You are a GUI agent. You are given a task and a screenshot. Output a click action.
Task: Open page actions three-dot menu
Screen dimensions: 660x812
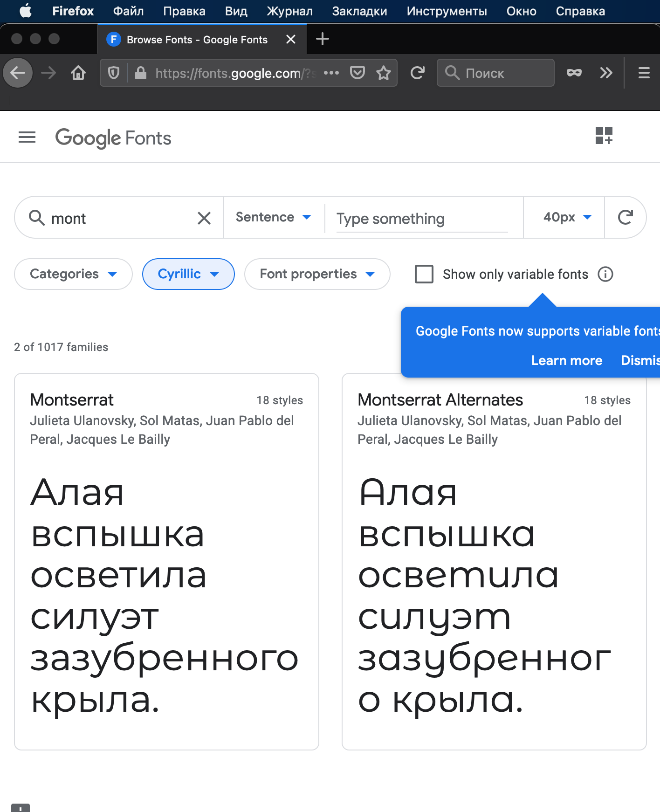(331, 73)
